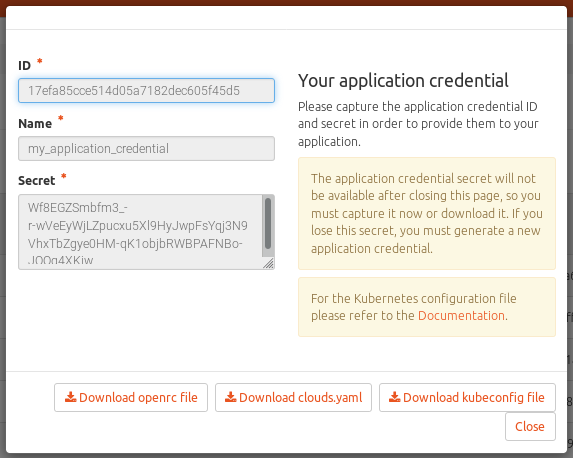This screenshot has height=458, width=573.
Task: Click inside the Secret text area
Action: pos(140,232)
